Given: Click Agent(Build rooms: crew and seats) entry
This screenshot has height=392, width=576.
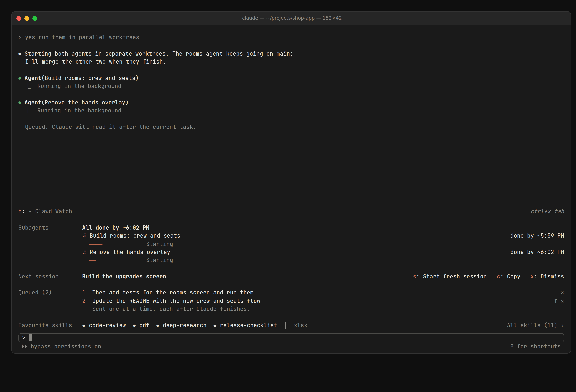Looking at the screenshot, I should click(81, 78).
